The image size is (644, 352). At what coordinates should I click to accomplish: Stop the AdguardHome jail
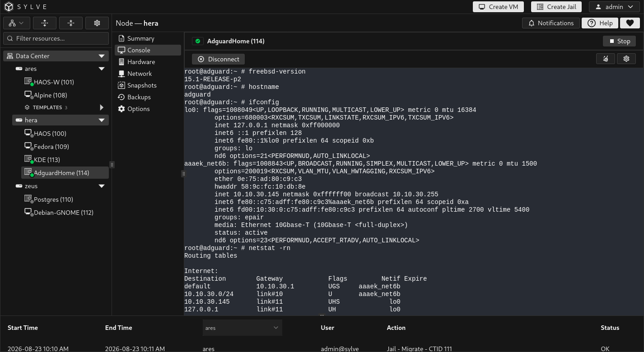(619, 41)
